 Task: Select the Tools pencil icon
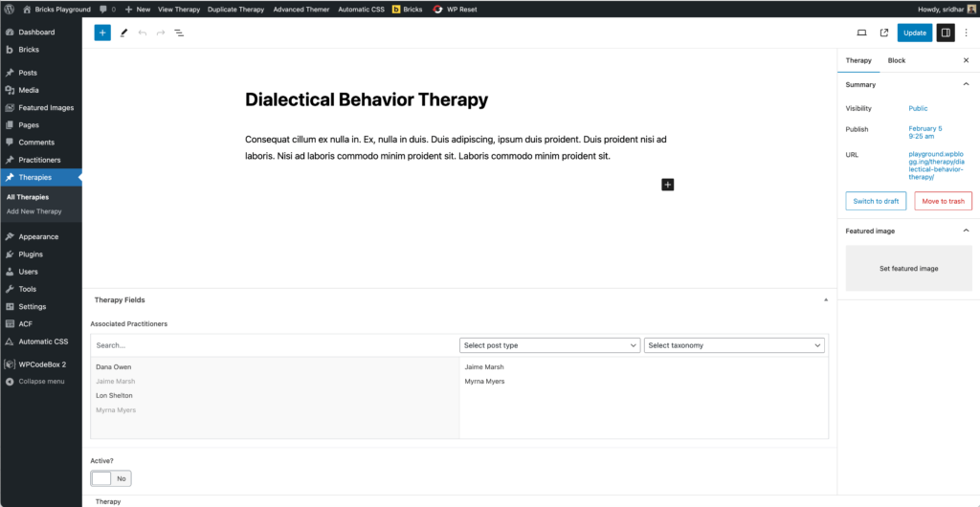pos(123,33)
